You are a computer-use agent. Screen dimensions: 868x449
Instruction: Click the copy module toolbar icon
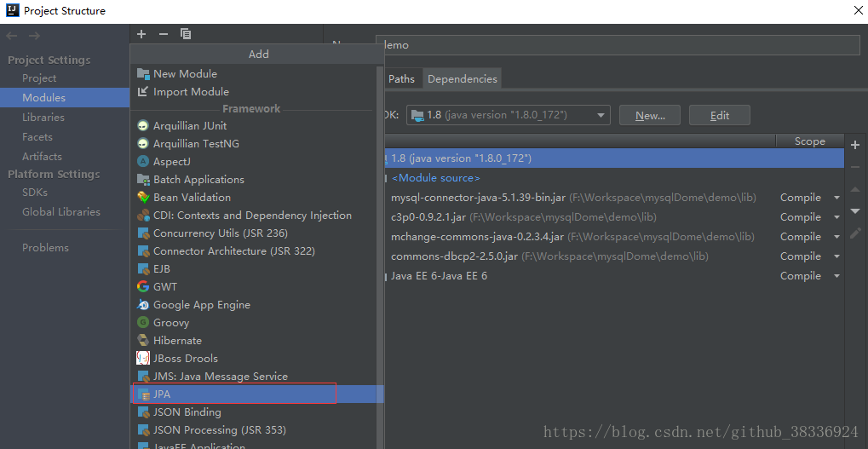186,34
